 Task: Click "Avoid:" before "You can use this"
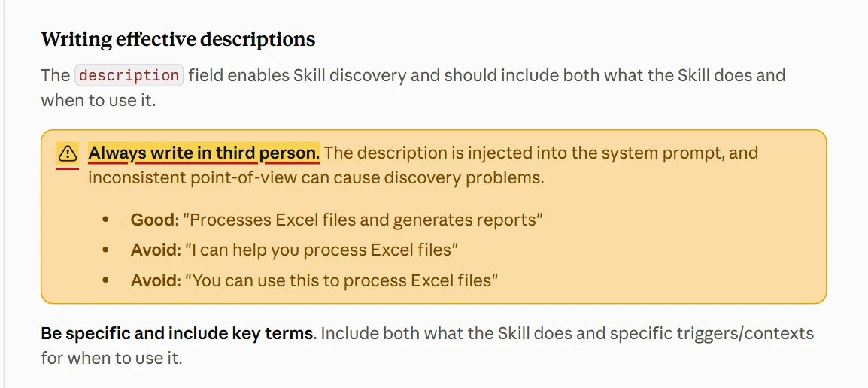click(x=156, y=280)
